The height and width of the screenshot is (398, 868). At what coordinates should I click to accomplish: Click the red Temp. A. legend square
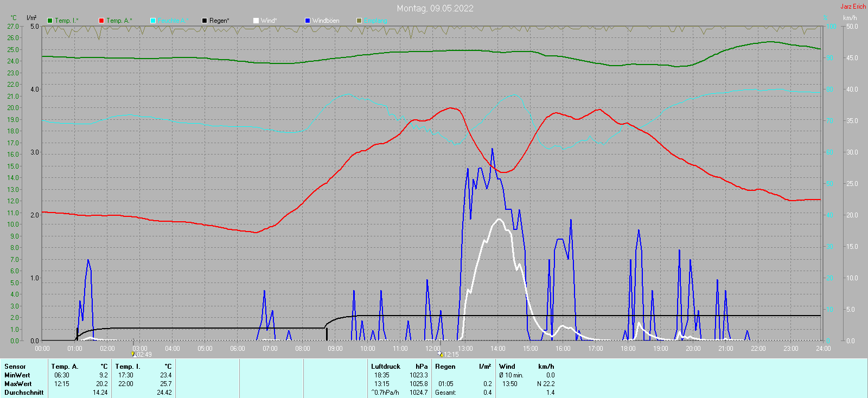[x=101, y=21]
